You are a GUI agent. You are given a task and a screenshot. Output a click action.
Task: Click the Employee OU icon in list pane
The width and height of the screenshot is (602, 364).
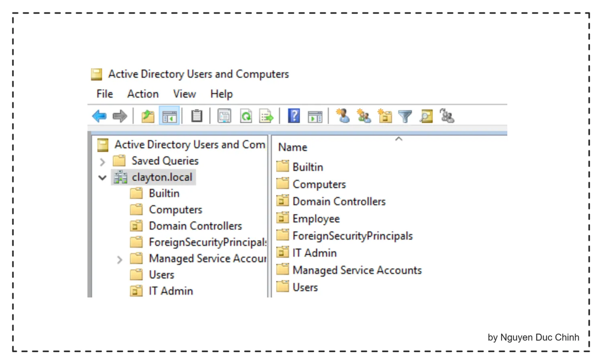tap(283, 218)
